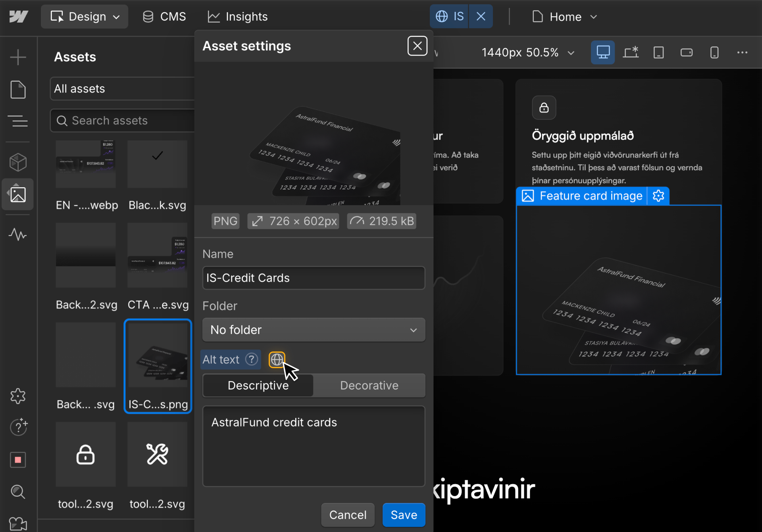Open the site Search tool
This screenshot has height=532, width=762.
(18, 492)
